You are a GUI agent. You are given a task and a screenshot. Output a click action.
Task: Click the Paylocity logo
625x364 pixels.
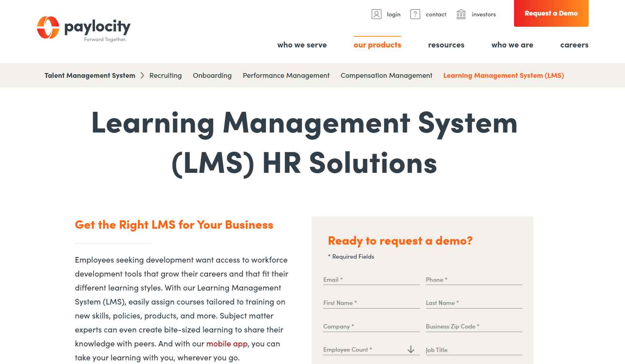83,29
